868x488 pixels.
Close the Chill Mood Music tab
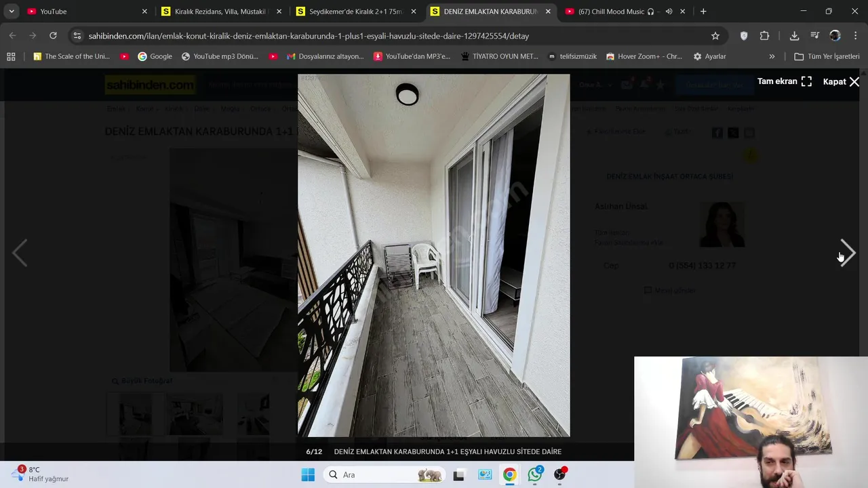pyautogui.click(x=682, y=12)
